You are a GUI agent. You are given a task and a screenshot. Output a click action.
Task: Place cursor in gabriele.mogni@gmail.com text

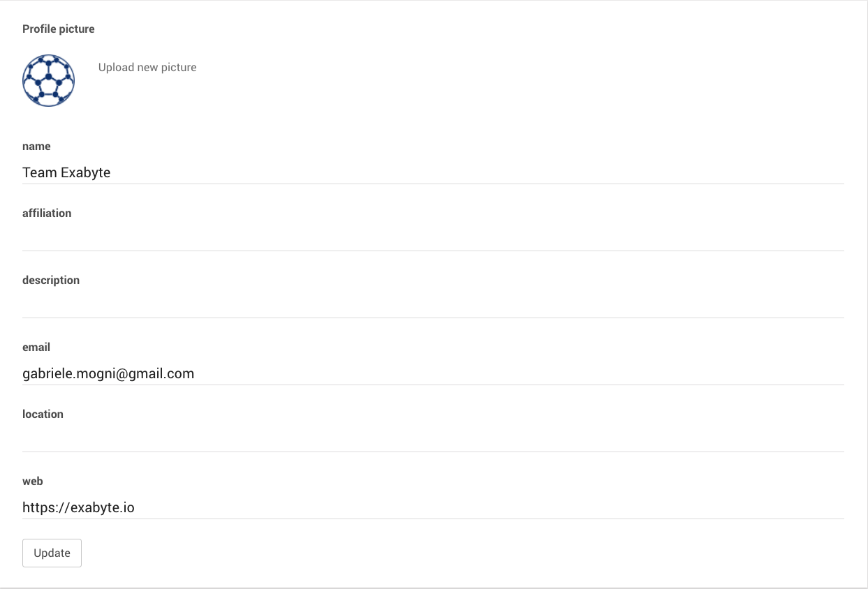[x=108, y=373]
